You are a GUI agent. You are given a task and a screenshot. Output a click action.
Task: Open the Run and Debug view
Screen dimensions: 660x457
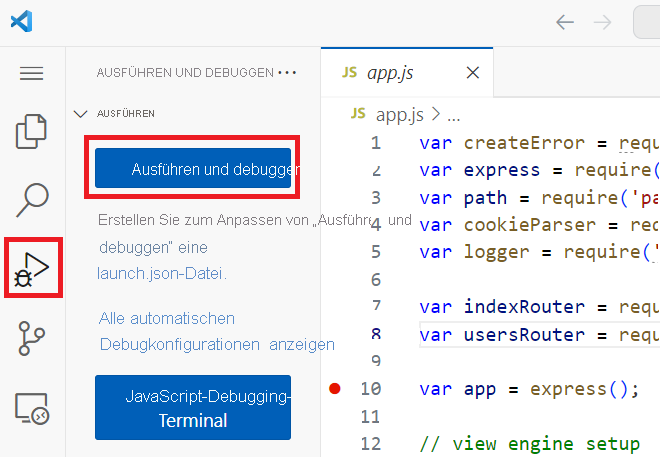pyautogui.click(x=32, y=269)
